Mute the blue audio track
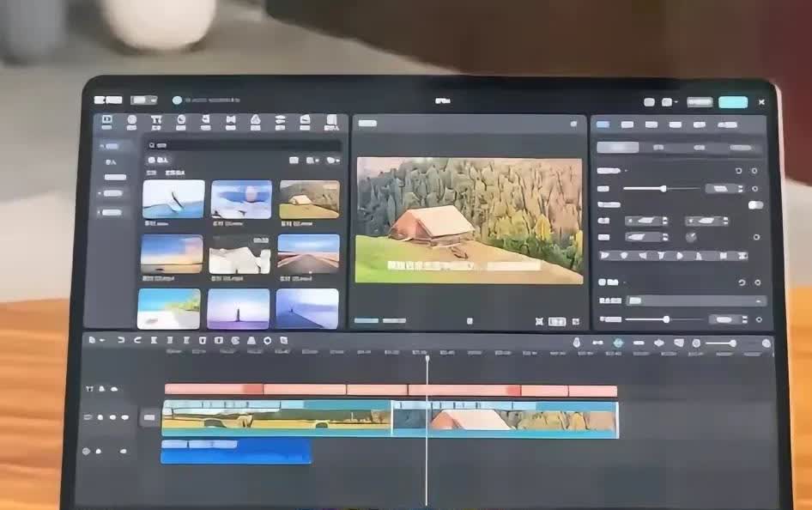Screen dimensions: 812x510 123,452
